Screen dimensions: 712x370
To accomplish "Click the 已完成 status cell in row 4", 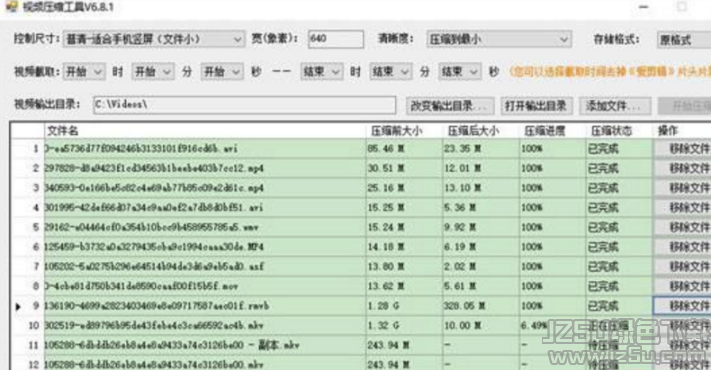I will (619, 207).
